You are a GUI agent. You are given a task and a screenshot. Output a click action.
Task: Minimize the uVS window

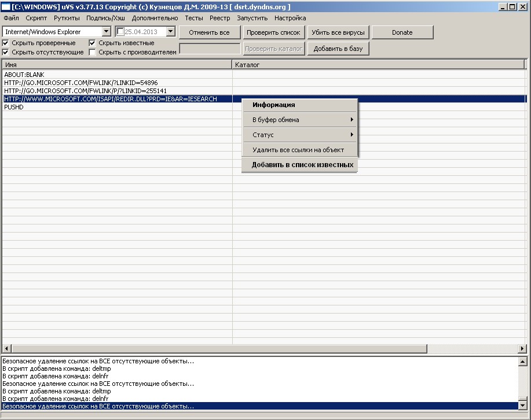[x=503, y=7]
